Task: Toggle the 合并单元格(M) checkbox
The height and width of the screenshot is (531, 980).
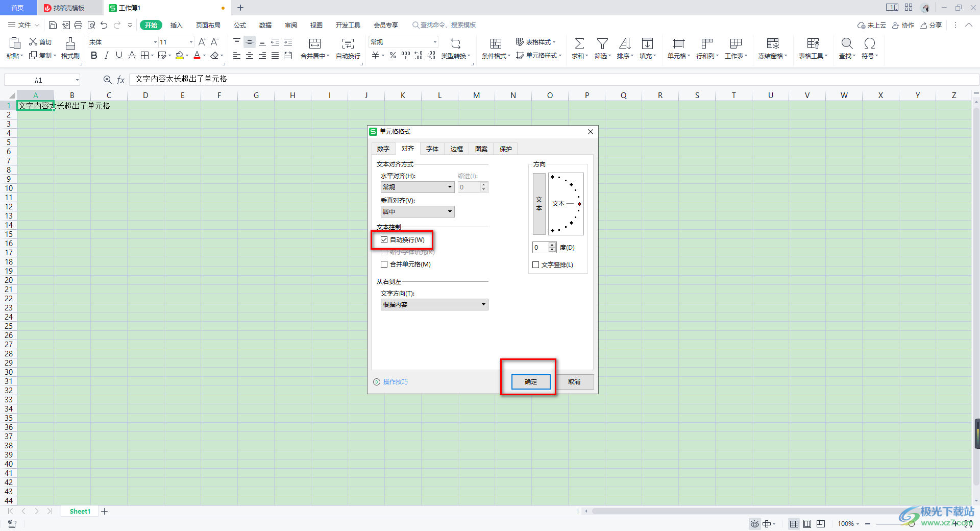Action: 384,264
